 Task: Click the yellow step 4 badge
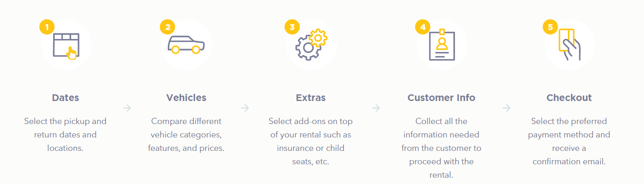(x=423, y=27)
